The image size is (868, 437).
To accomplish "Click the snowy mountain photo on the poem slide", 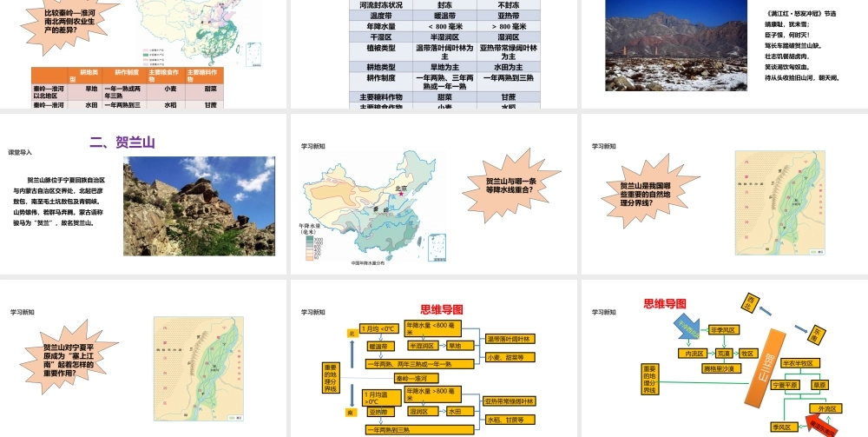I will [676, 45].
